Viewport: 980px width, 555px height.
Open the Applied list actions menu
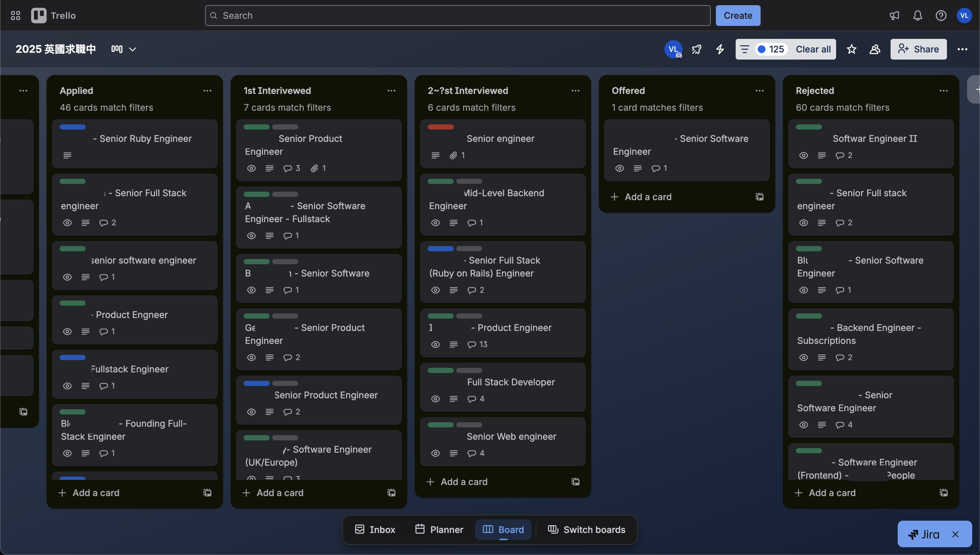coord(207,91)
